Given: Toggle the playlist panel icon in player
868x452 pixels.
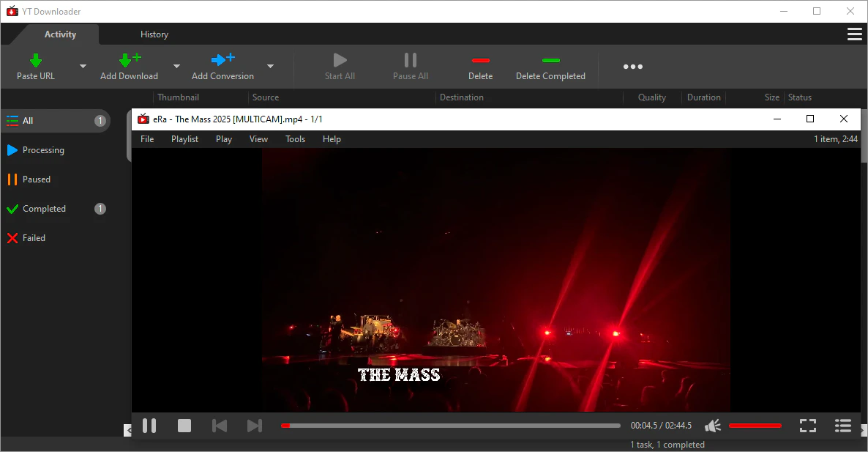Looking at the screenshot, I should 843,426.
